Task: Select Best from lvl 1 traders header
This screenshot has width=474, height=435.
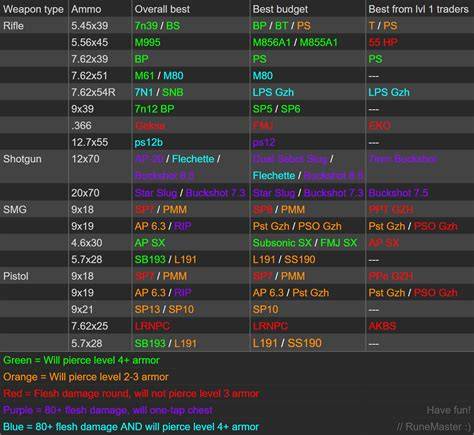Action: coord(418,9)
